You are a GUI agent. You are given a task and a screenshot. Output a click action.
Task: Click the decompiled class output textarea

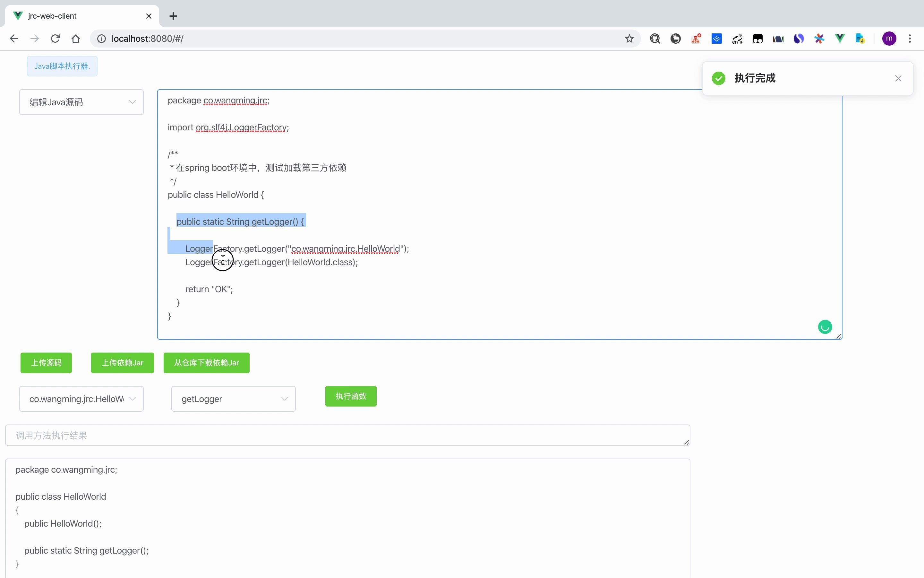tap(347, 518)
